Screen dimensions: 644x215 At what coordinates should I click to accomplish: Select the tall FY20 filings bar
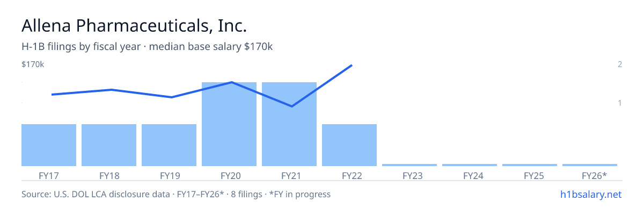(229, 124)
